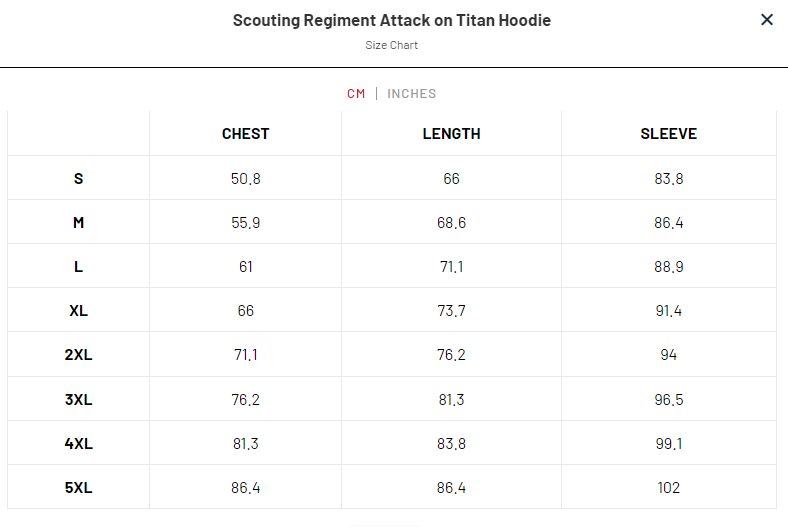Click the Scouting Regiment Hoodie title
The image size is (788, 527).
pyautogui.click(x=392, y=20)
